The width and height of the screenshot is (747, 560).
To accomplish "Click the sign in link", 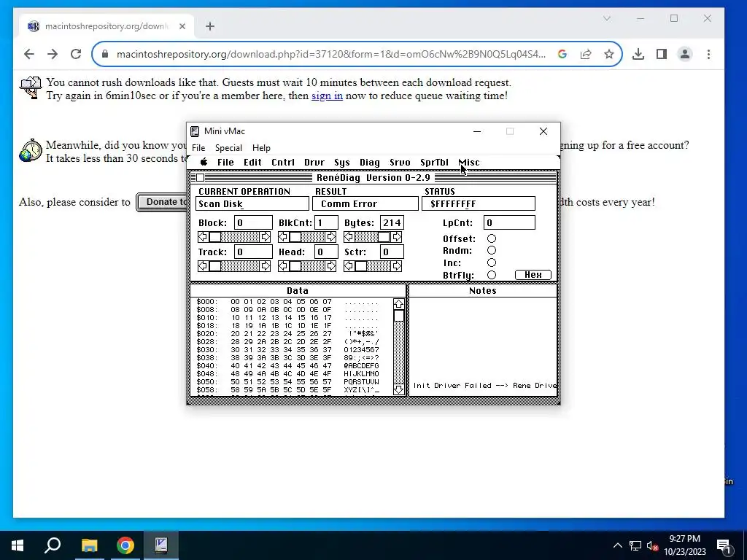I will pyautogui.click(x=327, y=96).
